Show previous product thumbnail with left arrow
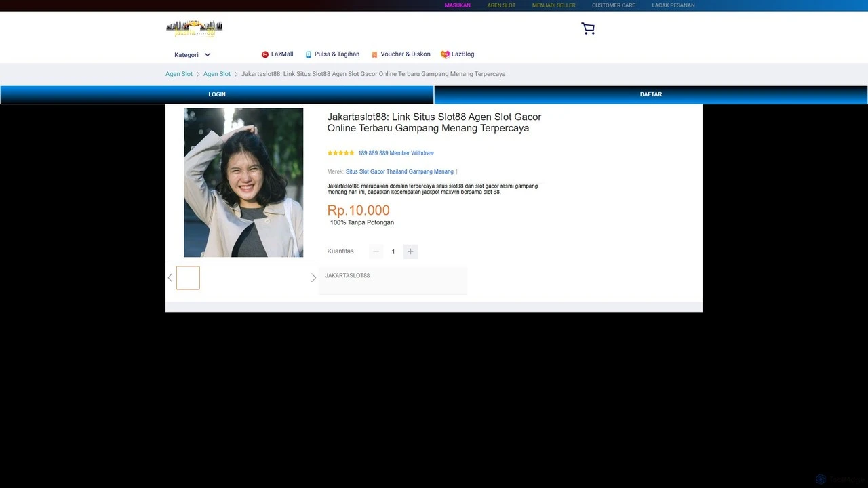The width and height of the screenshot is (868, 488). [170, 278]
